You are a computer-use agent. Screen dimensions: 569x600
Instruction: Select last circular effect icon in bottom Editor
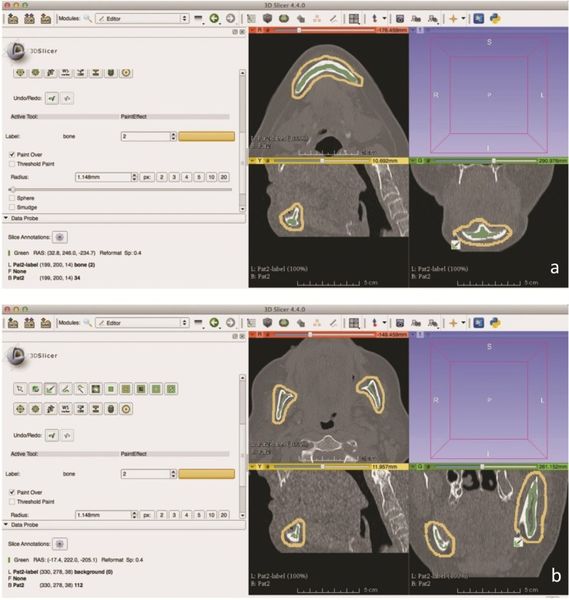click(x=126, y=409)
